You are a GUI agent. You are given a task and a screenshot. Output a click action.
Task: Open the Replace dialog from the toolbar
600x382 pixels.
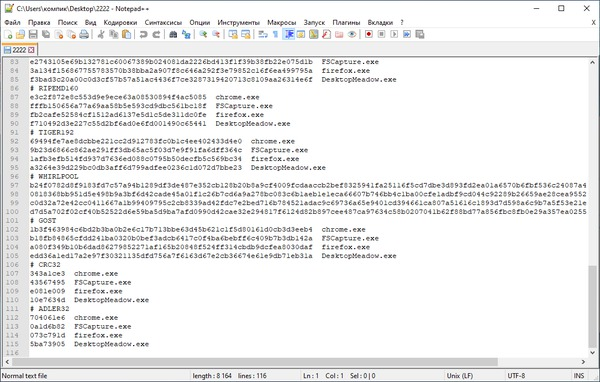[x=186, y=34]
